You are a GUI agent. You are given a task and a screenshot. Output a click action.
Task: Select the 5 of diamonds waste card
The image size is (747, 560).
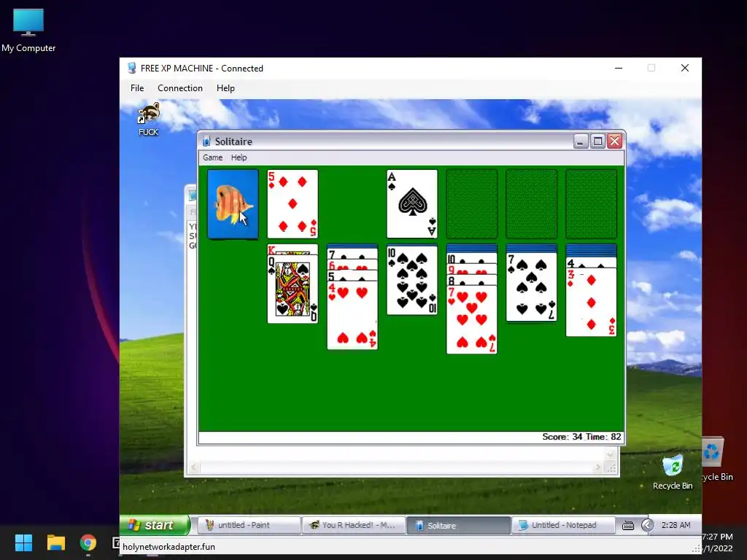click(x=293, y=204)
